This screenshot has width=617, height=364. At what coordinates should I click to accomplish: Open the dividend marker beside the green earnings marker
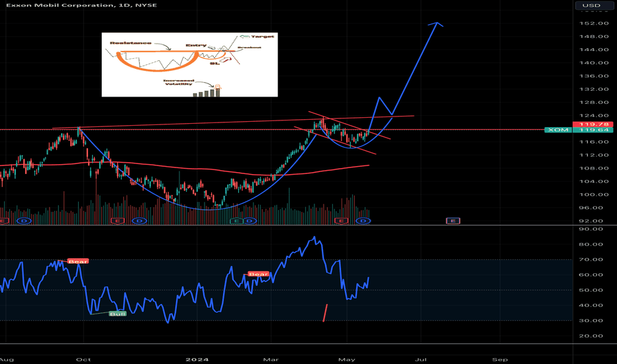pos(250,221)
